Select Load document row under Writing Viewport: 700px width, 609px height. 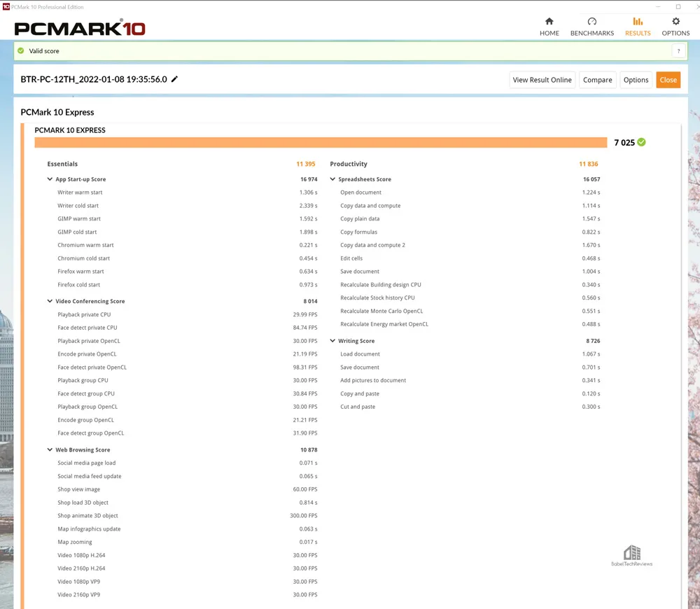[470, 354]
